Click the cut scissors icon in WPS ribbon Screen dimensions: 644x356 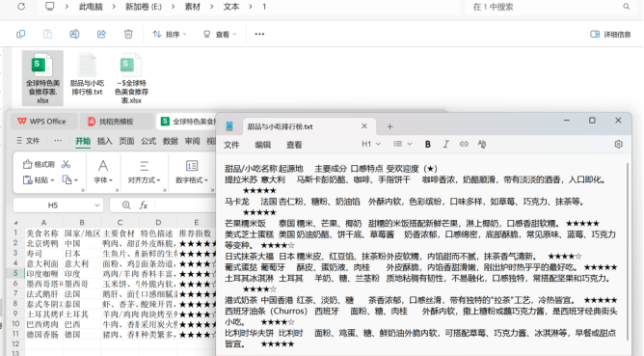(66, 164)
